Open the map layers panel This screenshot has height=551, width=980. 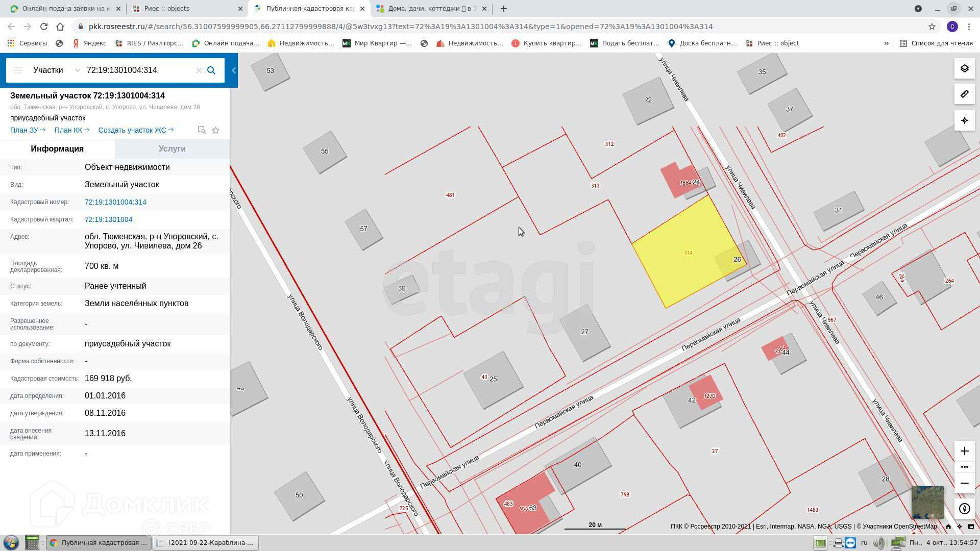pos(964,69)
